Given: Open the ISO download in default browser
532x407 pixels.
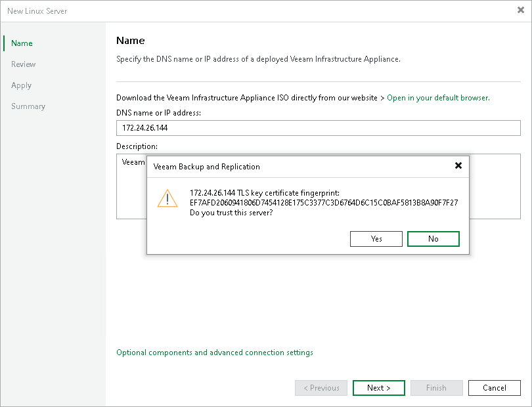Looking at the screenshot, I should pyautogui.click(x=437, y=97).
